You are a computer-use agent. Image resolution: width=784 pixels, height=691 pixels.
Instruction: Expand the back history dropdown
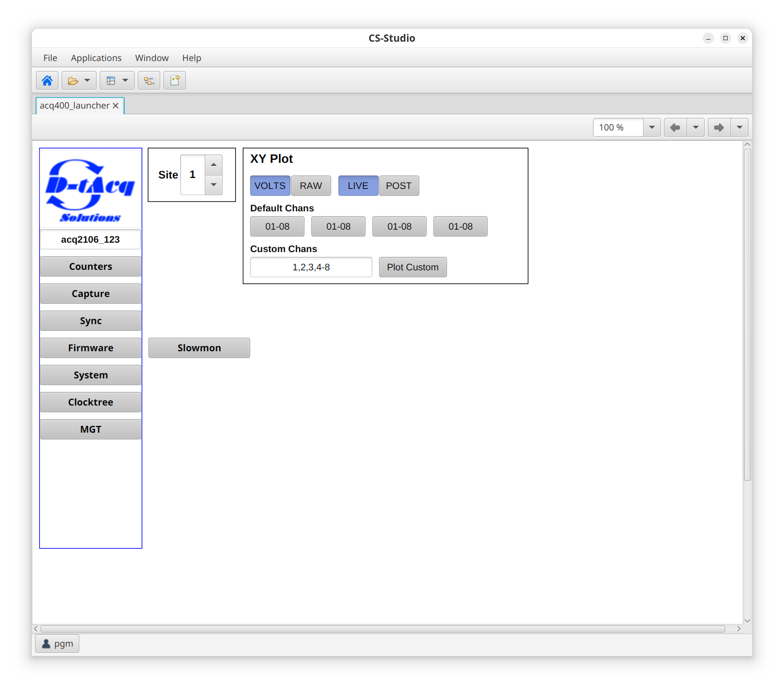(x=696, y=127)
